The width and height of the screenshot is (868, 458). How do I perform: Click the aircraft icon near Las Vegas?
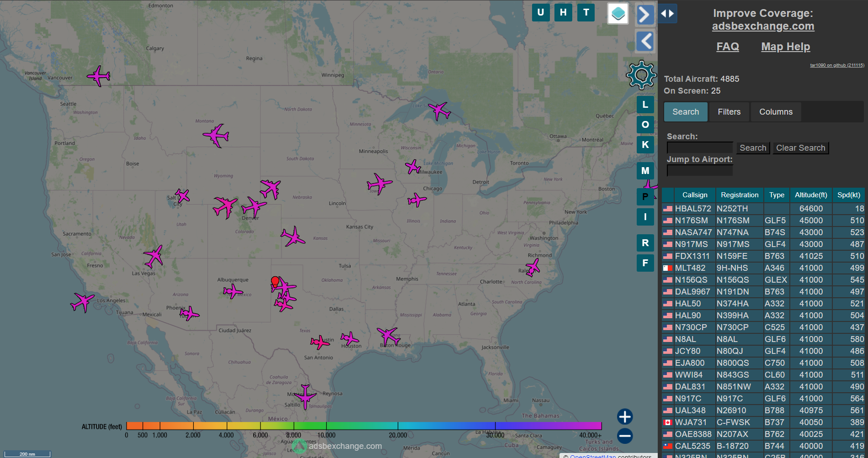pyautogui.click(x=154, y=256)
